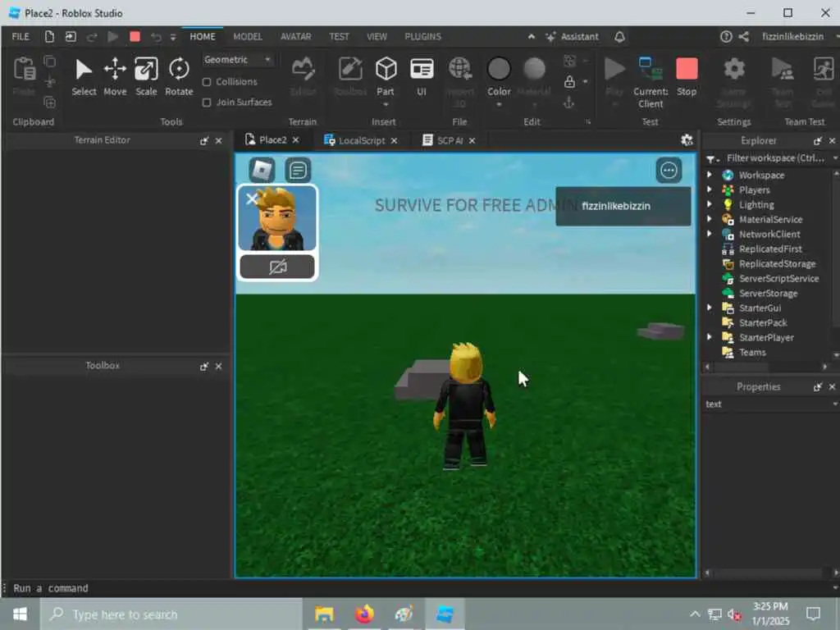The image size is (840, 630).
Task: Choose the Scale tool
Action: click(146, 77)
